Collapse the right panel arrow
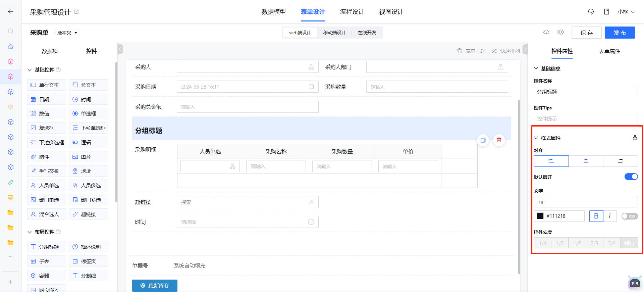This screenshot has width=644, height=292. click(525, 49)
